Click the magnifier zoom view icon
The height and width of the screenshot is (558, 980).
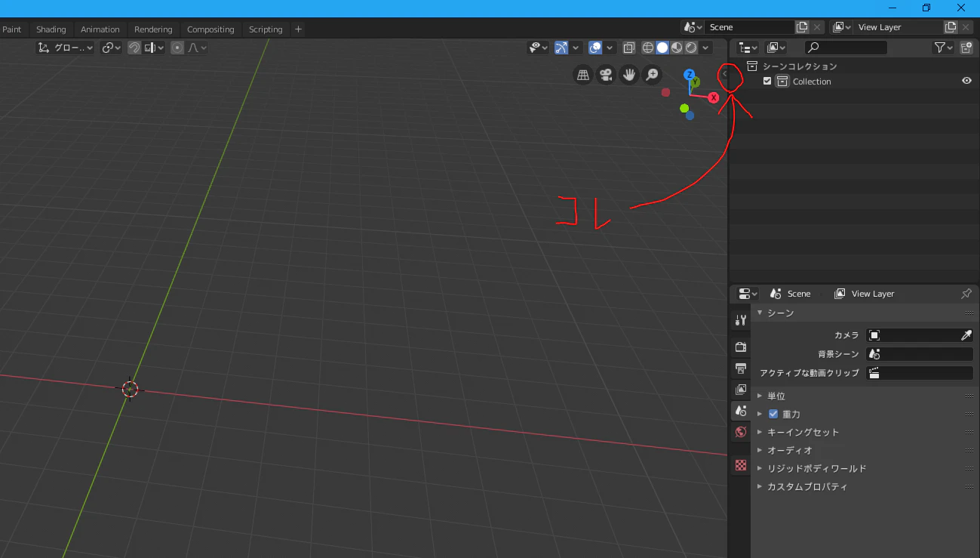653,75
